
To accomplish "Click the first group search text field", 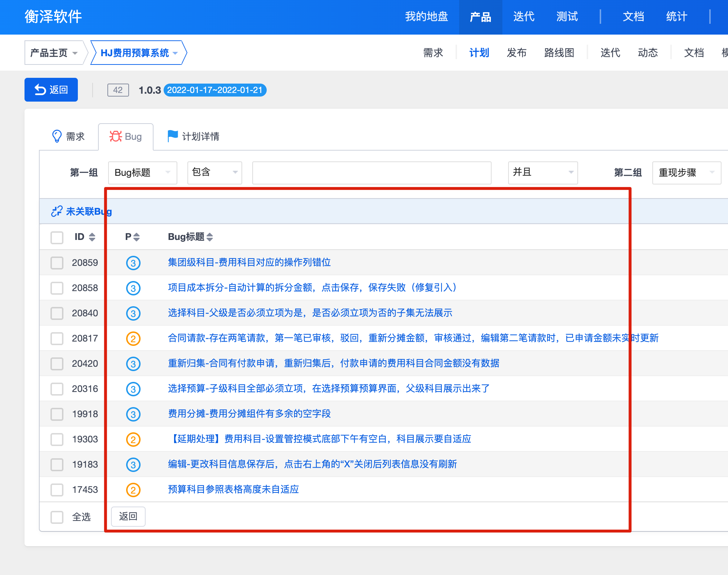I will pyautogui.click(x=372, y=173).
